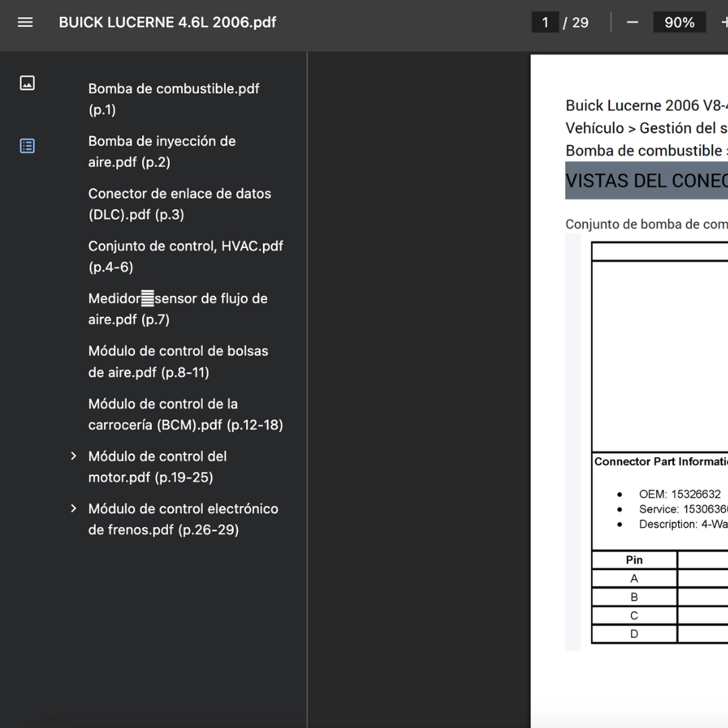Select Pin A table cell
Image resolution: width=728 pixels, height=728 pixels.
[x=634, y=578]
